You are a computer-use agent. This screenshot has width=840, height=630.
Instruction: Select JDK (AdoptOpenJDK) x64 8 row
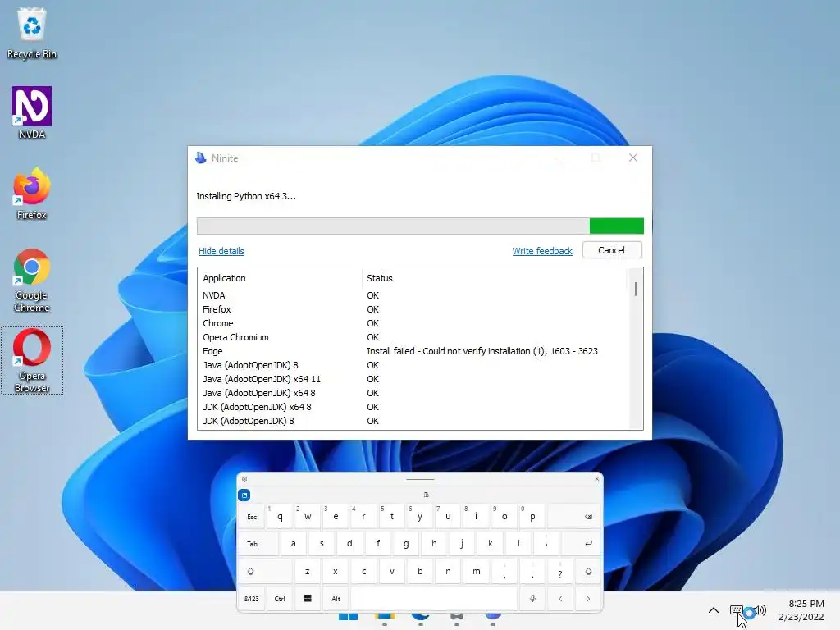pyautogui.click(x=413, y=407)
